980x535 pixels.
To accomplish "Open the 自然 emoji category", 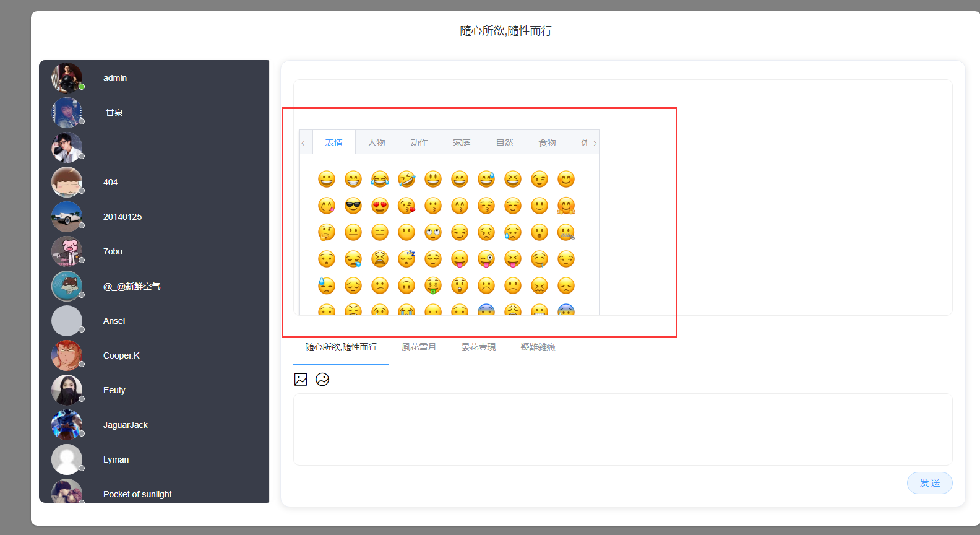I will 504,142.
